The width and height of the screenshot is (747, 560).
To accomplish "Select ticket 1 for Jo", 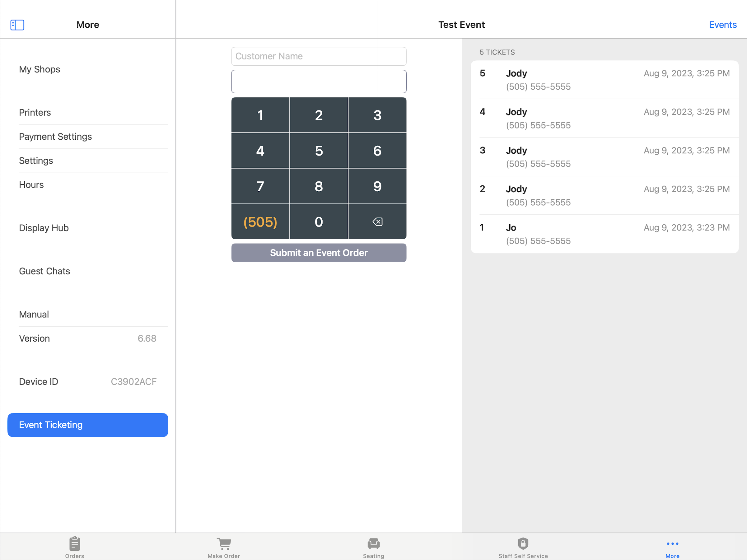I will tap(605, 234).
